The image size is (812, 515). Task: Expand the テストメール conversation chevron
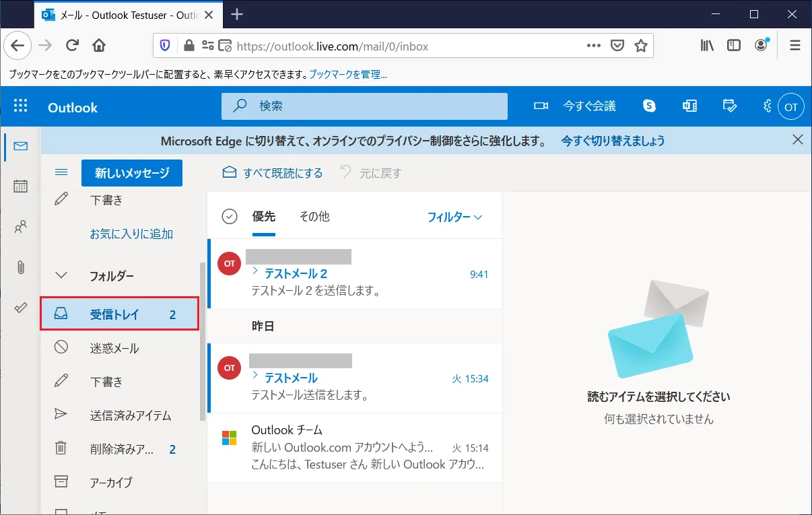click(x=255, y=376)
